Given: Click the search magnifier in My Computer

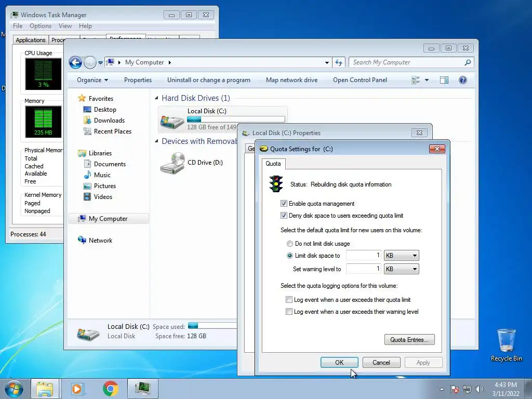Looking at the screenshot, I should point(468,62).
